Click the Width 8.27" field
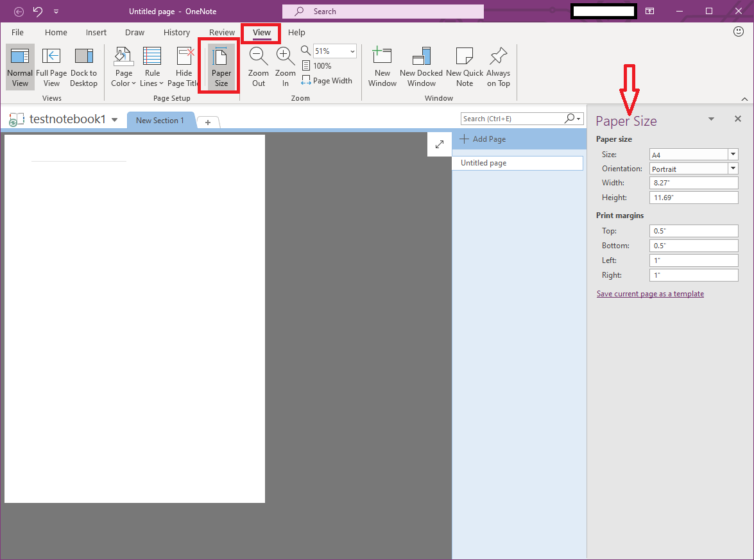Screen dimensions: 754x560 (x=694, y=183)
